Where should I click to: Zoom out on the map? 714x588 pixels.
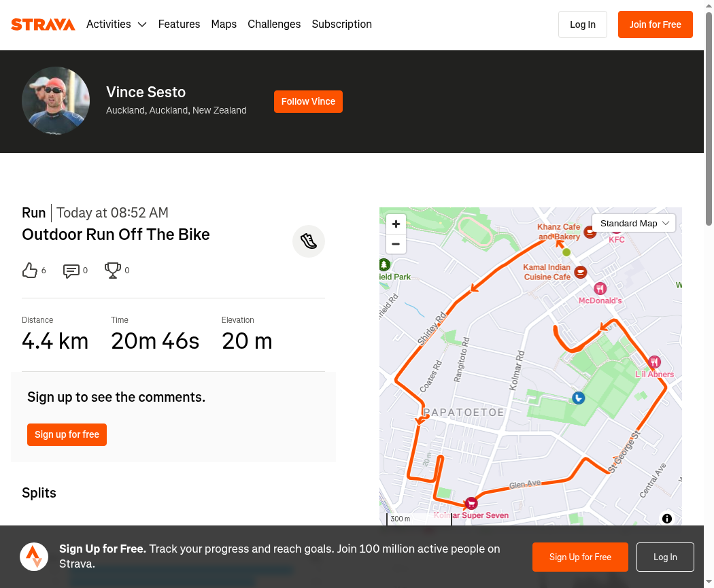click(x=396, y=244)
